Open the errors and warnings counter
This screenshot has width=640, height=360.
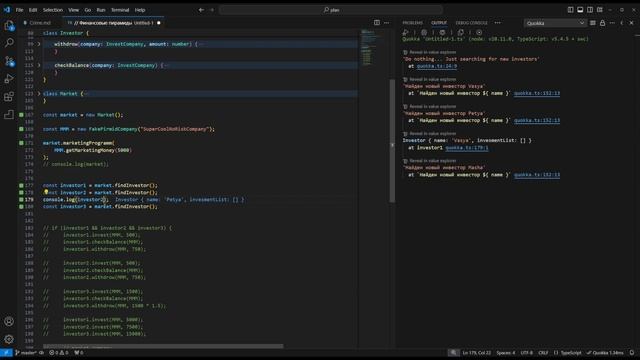pyautogui.click(x=59, y=353)
